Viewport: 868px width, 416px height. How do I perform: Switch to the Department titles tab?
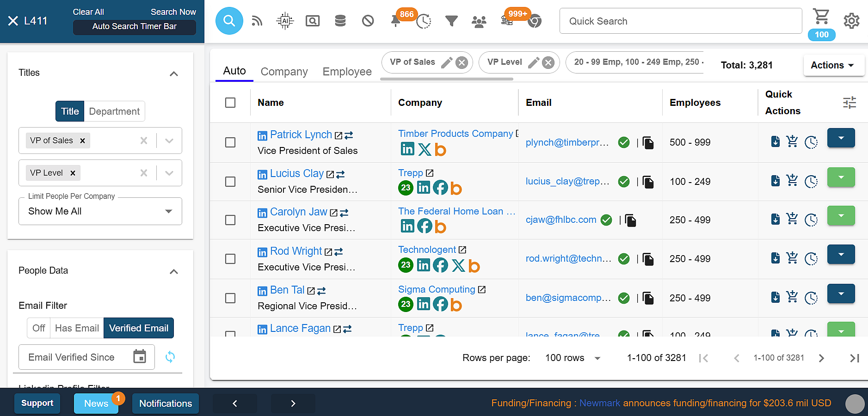[x=114, y=111]
